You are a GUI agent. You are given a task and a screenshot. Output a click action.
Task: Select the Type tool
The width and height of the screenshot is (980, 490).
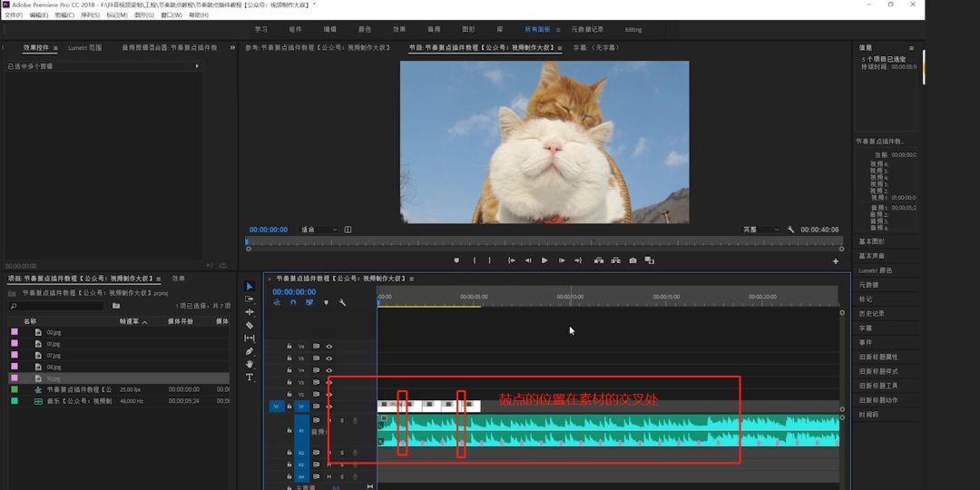[x=250, y=377]
